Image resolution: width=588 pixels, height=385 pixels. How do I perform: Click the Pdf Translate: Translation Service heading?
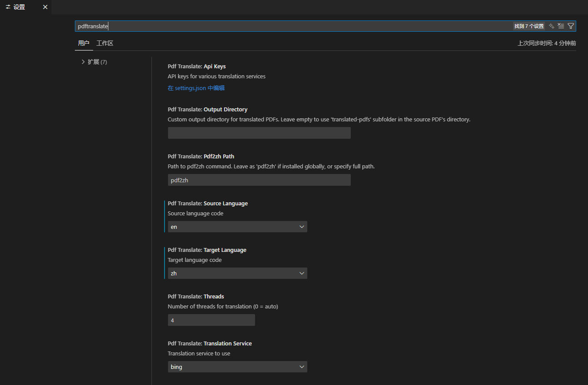(x=210, y=344)
